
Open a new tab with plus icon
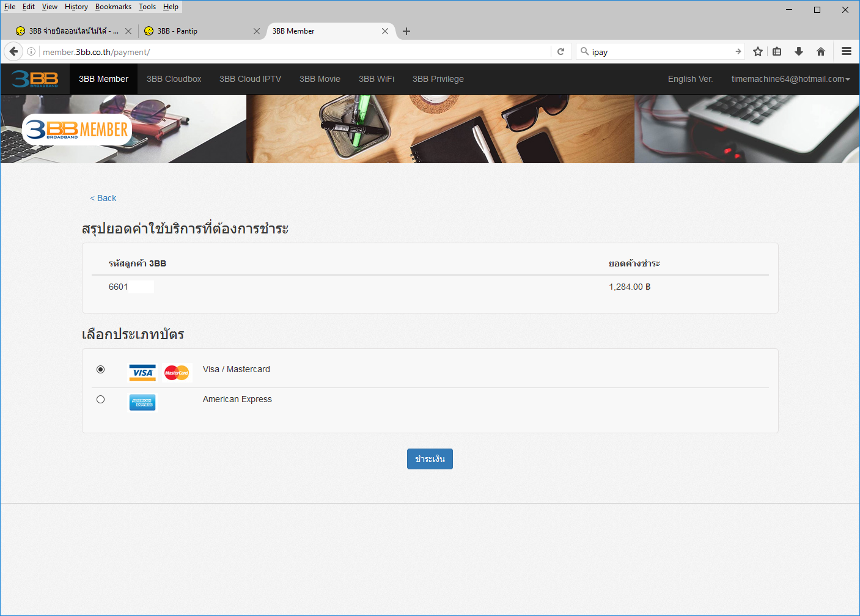point(406,31)
